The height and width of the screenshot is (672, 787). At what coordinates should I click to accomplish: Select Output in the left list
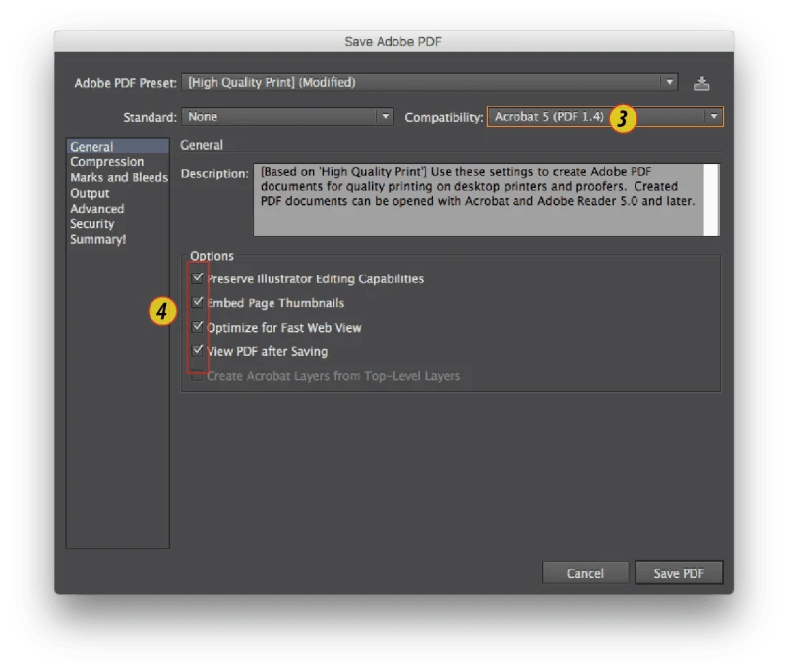(117, 193)
